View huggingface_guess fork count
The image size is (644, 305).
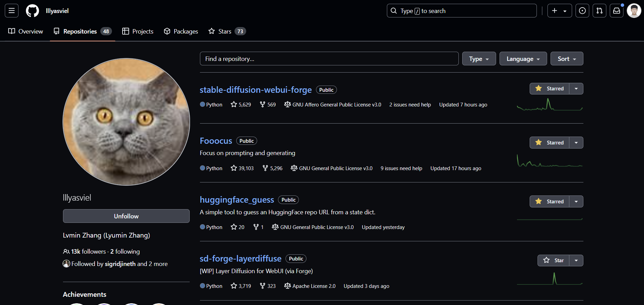coord(258,227)
